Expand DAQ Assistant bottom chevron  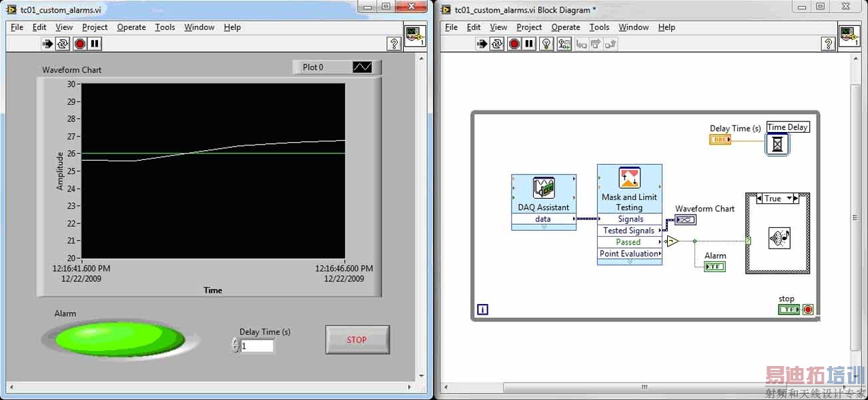(x=544, y=227)
